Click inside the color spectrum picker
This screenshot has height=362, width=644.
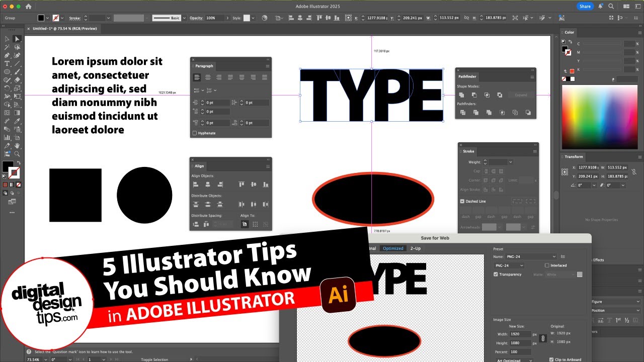point(600,116)
